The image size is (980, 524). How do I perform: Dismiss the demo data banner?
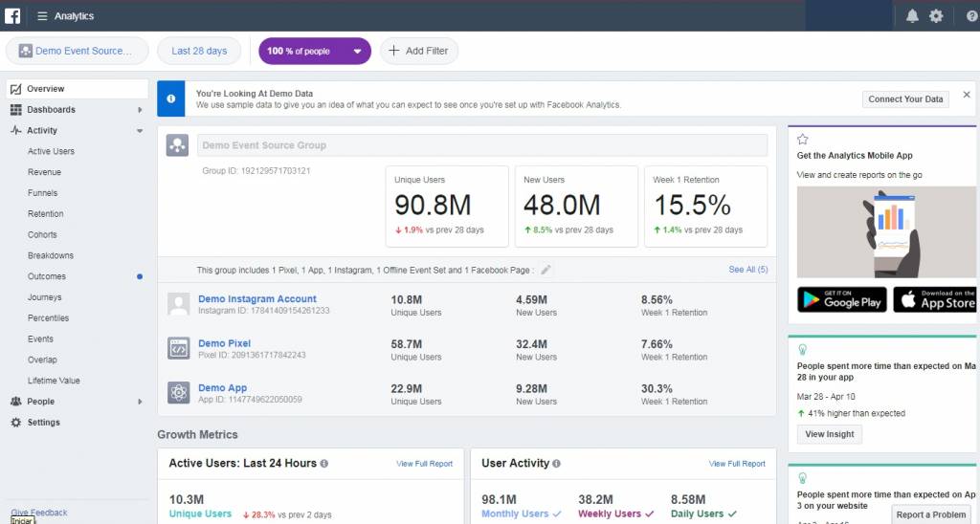[x=967, y=95]
